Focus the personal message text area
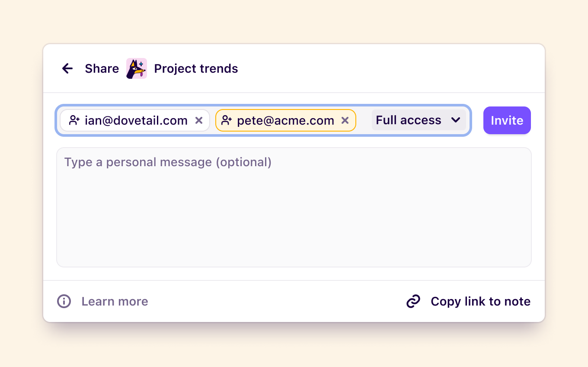 tap(294, 207)
